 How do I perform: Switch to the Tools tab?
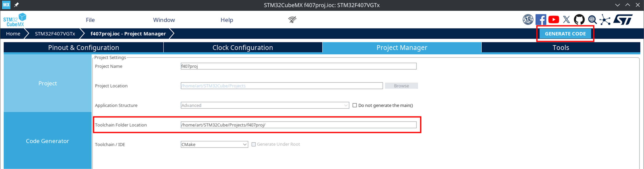point(561,47)
